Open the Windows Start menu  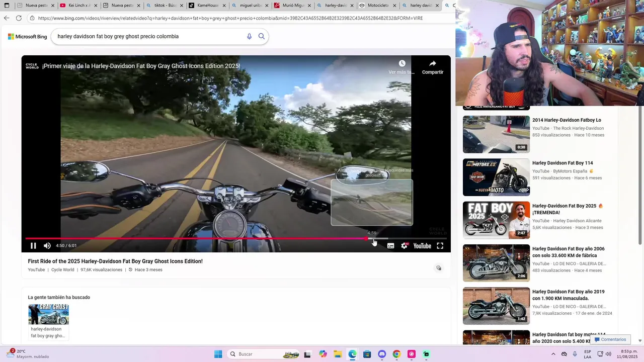pyautogui.click(x=218, y=354)
